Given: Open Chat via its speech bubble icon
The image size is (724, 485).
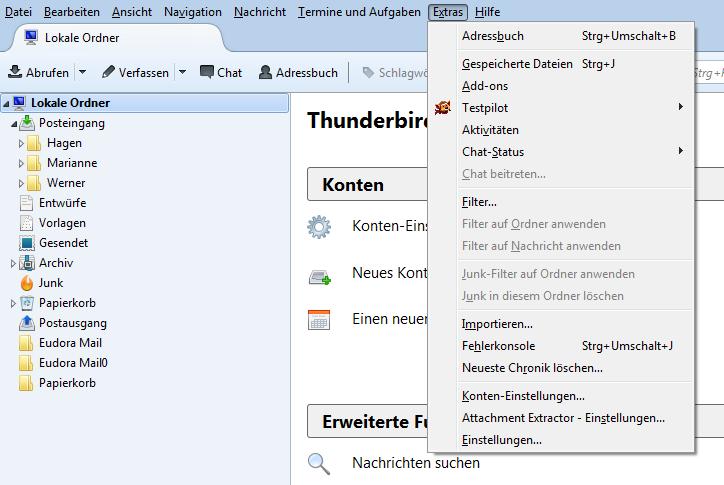Looking at the screenshot, I should pyautogui.click(x=206, y=72).
